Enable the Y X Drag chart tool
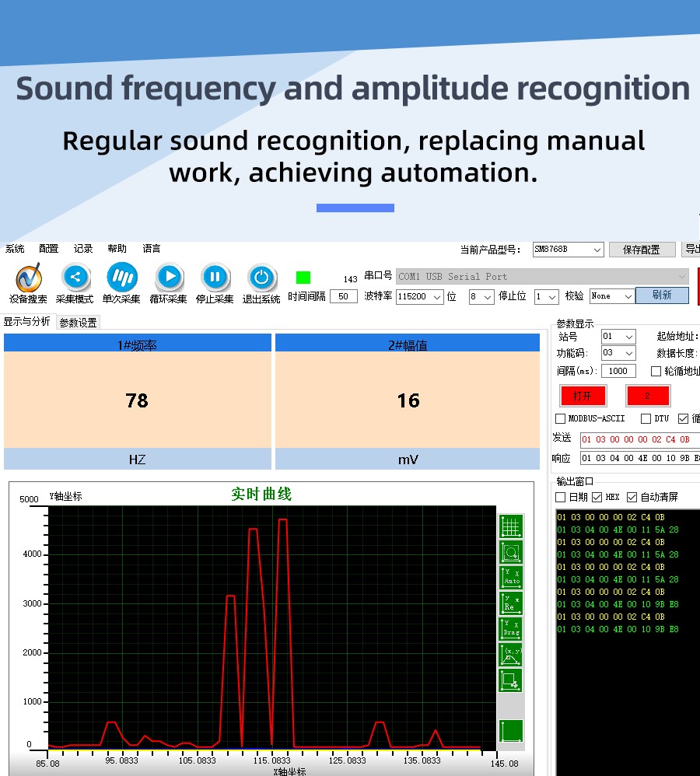Image resolution: width=700 pixels, height=776 pixels. tap(510, 628)
